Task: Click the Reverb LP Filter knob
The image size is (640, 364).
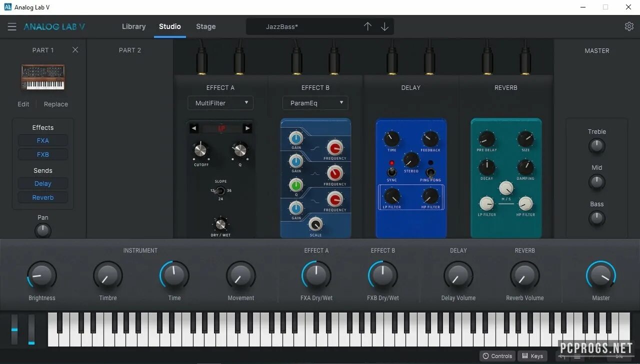Action: (x=486, y=204)
